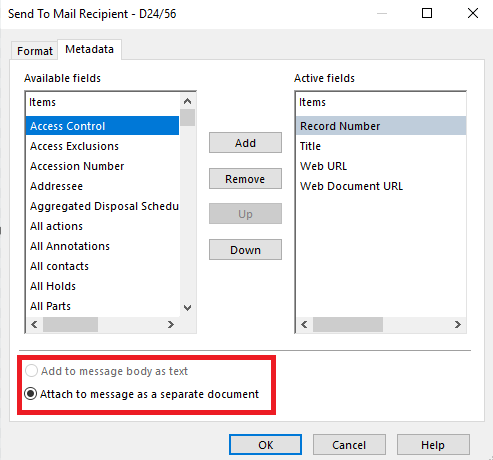Select Record Number in Active fields
The image size is (493, 460).
point(381,126)
